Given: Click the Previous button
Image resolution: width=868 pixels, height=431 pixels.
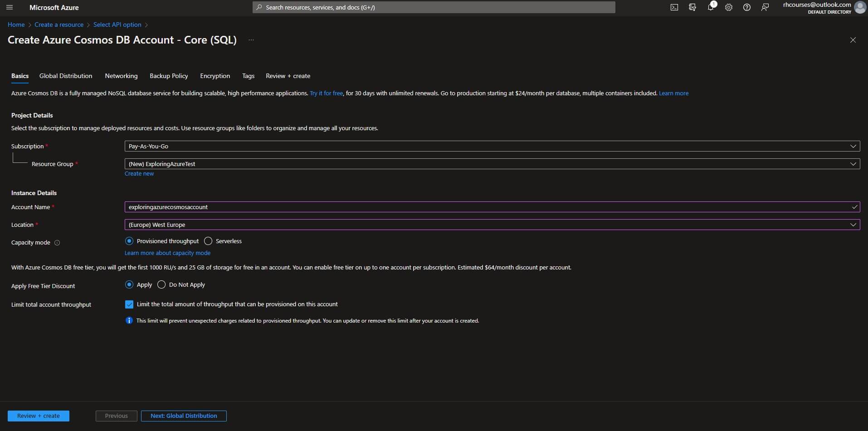Looking at the screenshot, I should 116,416.
